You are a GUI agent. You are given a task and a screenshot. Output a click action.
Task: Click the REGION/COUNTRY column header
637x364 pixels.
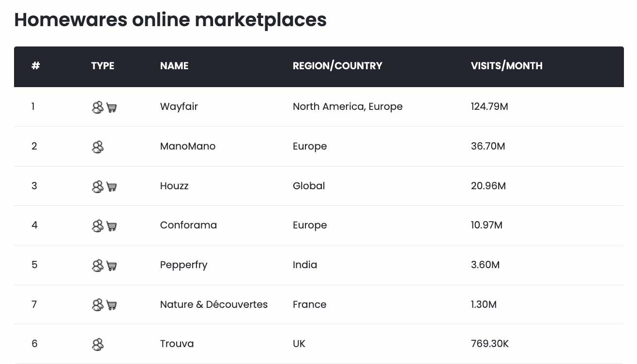(x=337, y=66)
